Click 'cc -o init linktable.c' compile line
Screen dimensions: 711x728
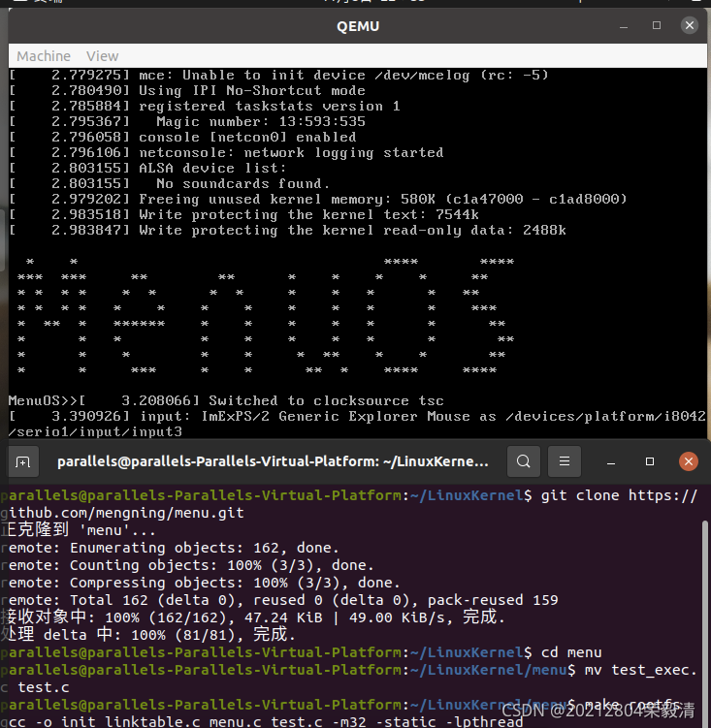261,722
